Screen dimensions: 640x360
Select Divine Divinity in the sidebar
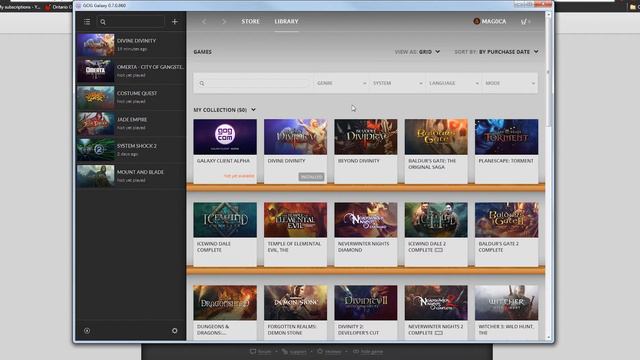click(x=131, y=44)
